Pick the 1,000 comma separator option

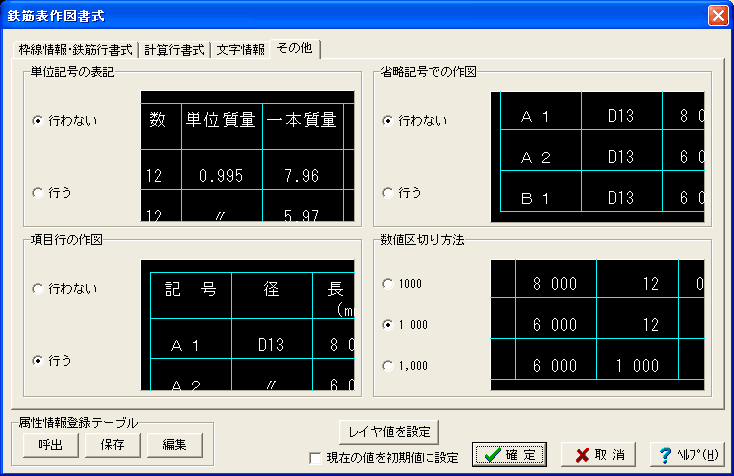[x=405, y=366]
